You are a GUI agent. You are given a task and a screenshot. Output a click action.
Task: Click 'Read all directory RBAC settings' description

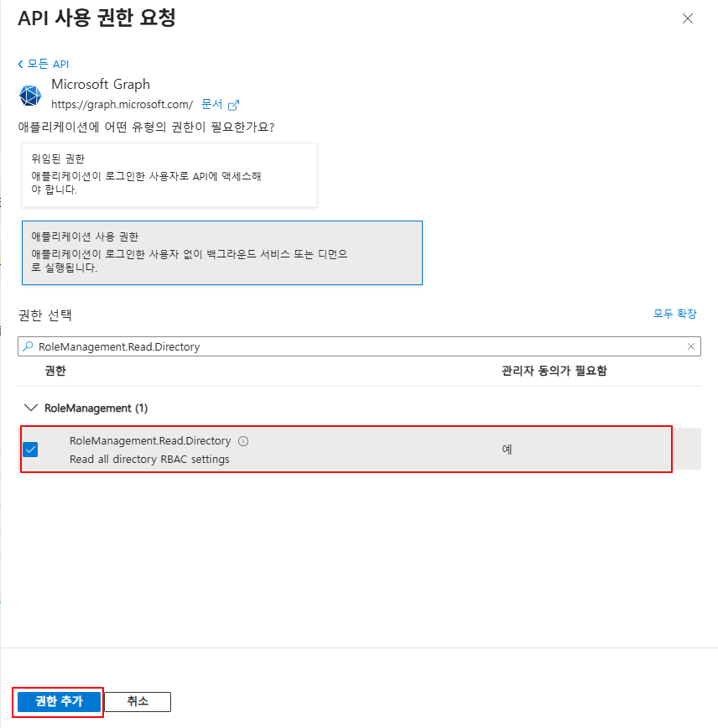click(x=149, y=459)
